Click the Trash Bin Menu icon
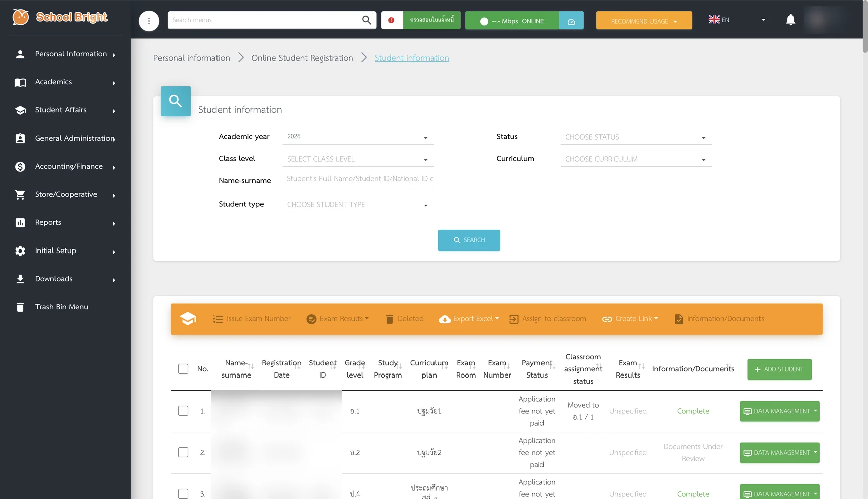 pos(20,307)
